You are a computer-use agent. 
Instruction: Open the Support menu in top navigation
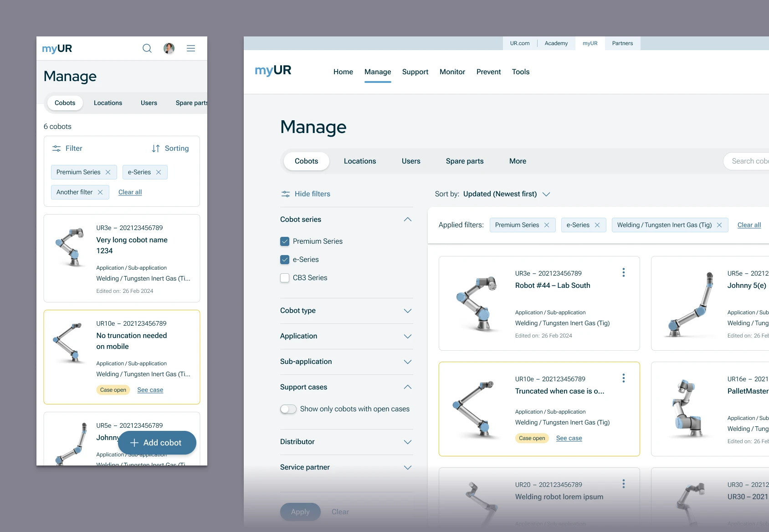415,72
